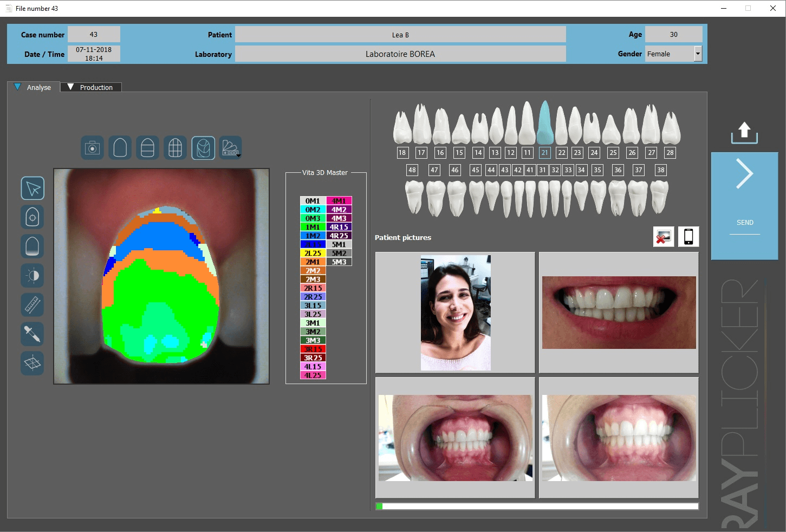Select the camera photo view icon

[x=93, y=148]
